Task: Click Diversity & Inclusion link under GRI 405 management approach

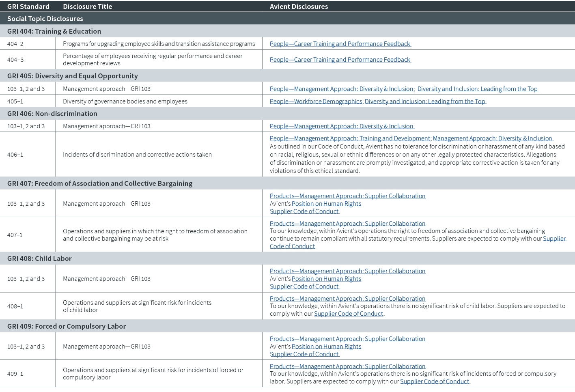Action: coord(341,89)
